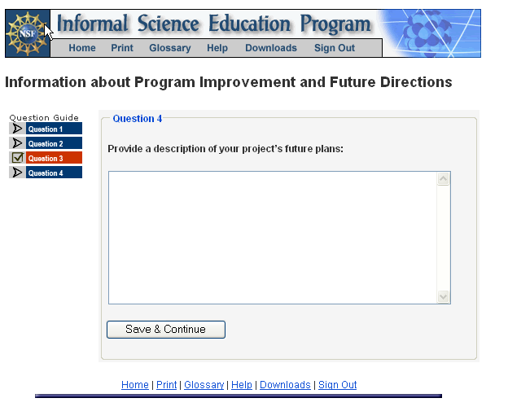Go to Question 2 in the guide
This screenshot has width=508, height=420.
coord(54,143)
